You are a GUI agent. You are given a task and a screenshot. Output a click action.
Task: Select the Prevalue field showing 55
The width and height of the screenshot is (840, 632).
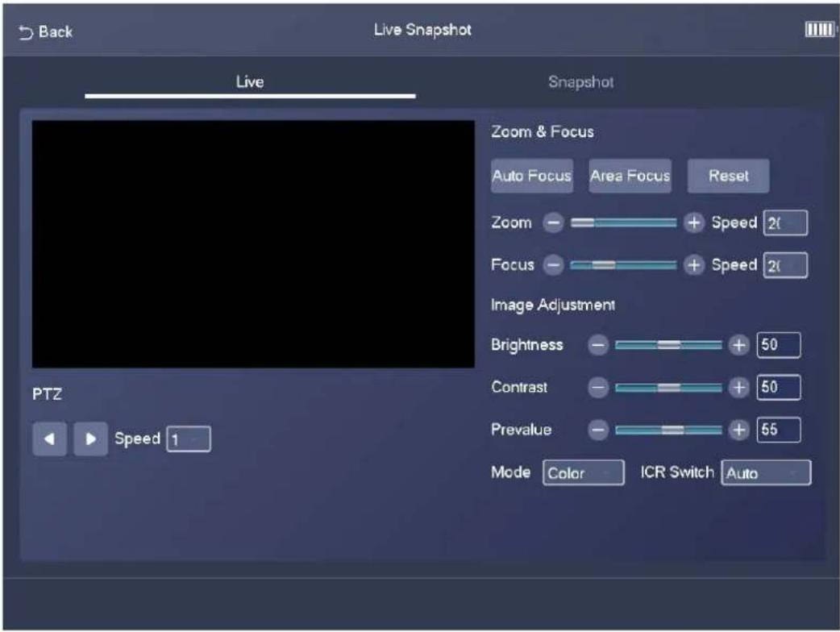(779, 430)
